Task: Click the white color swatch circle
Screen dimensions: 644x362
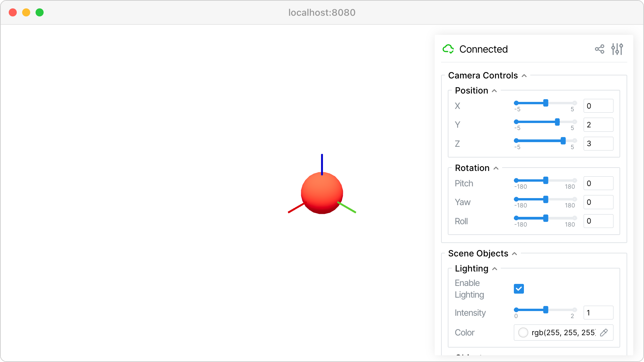Action: point(523,333)
